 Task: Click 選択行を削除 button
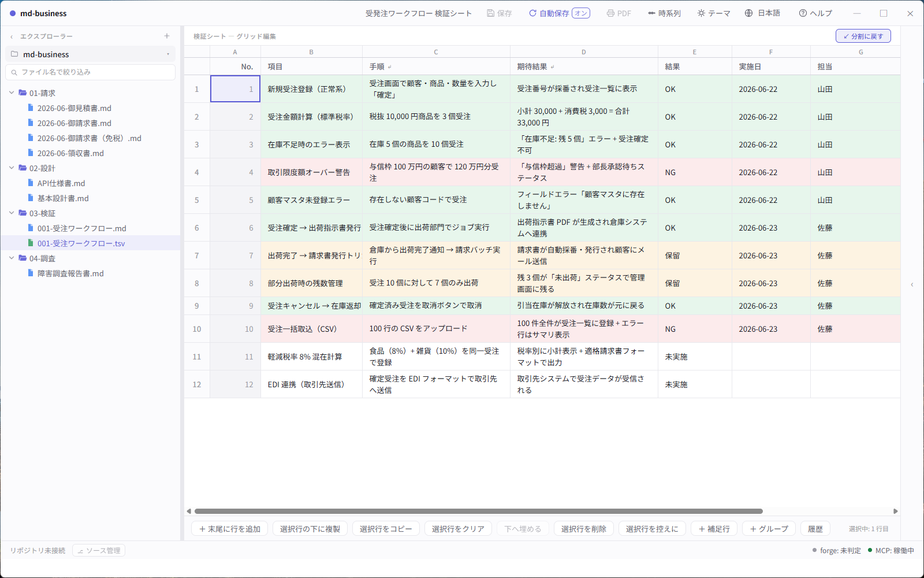pyautogui.click(x=584, y=529)
